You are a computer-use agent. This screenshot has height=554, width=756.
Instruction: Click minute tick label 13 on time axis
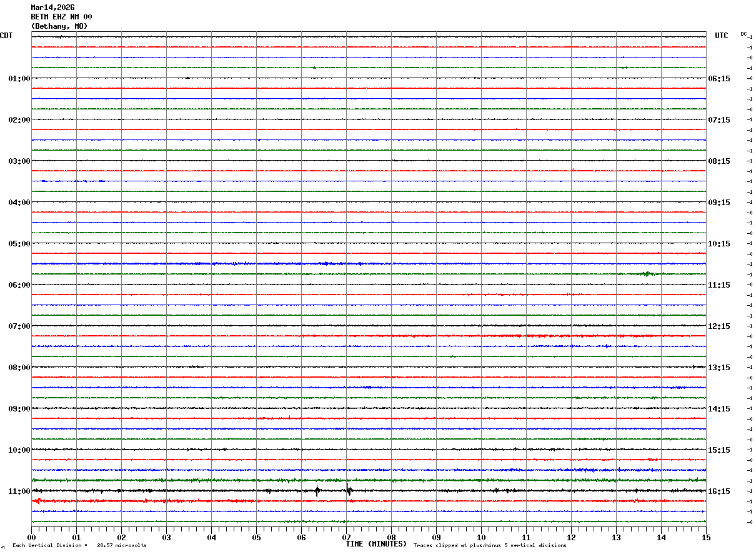(x=616, y=537)
